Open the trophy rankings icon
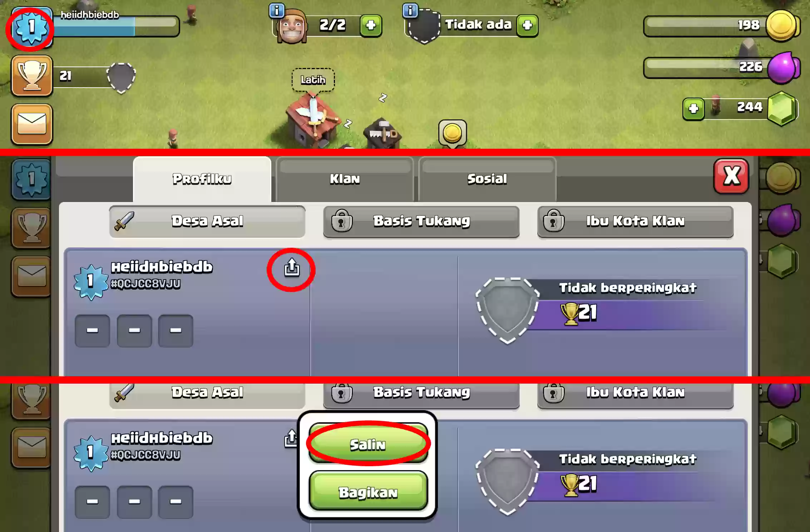The width and height of the screenshot is (810, 532). 32,76
